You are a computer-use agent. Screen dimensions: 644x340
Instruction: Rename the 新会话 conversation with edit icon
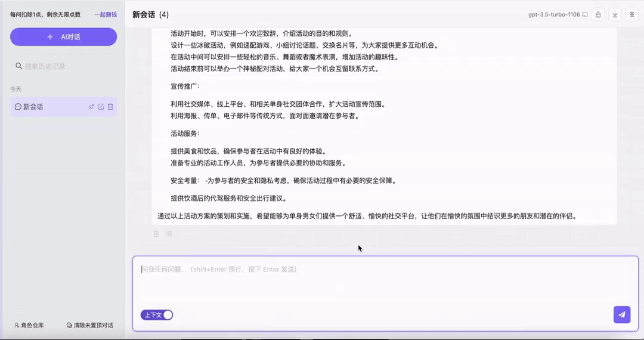click(101, 107)
